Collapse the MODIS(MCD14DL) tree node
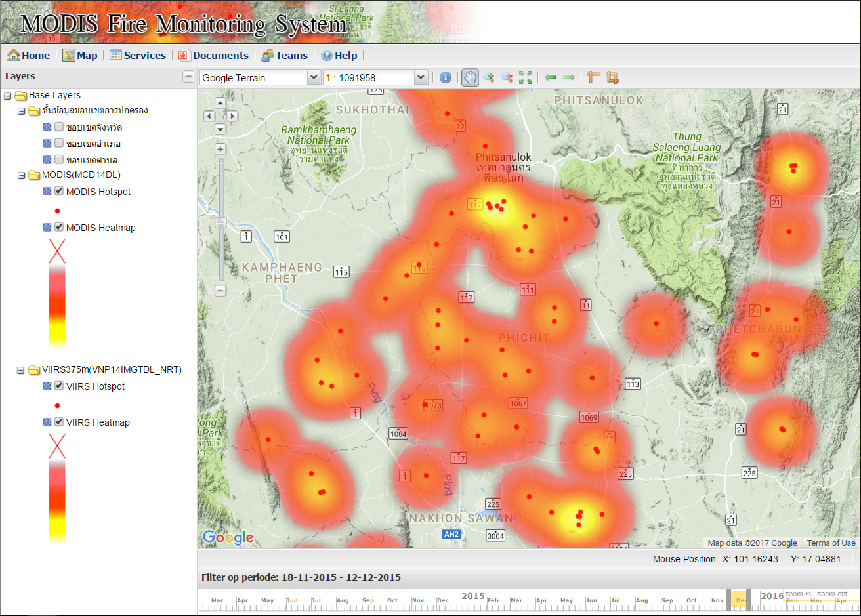This screenshot has height=616, width=861. 21,176
